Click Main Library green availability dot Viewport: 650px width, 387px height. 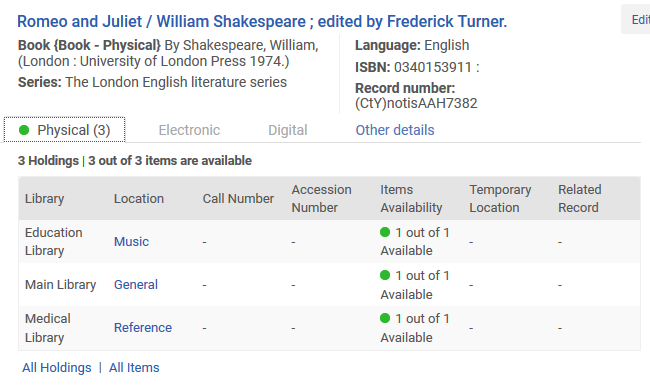pyautogui.click(x=385, y=275)
